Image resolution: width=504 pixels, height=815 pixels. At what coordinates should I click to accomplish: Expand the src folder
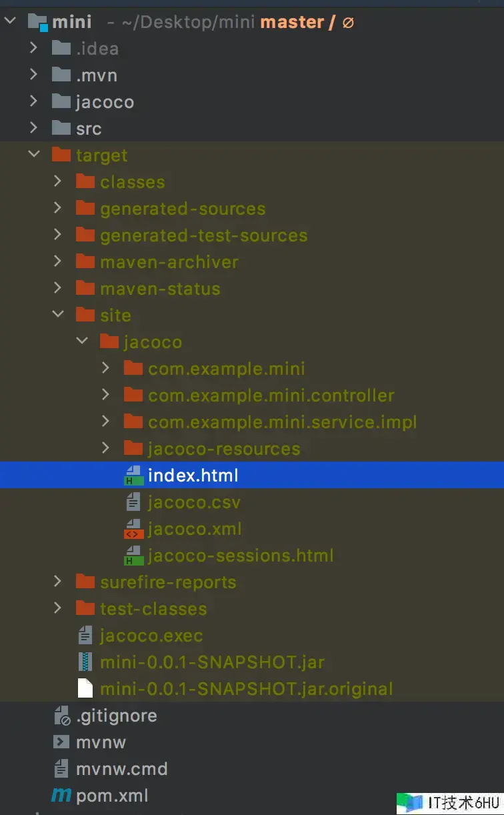(x=33, y=129)
